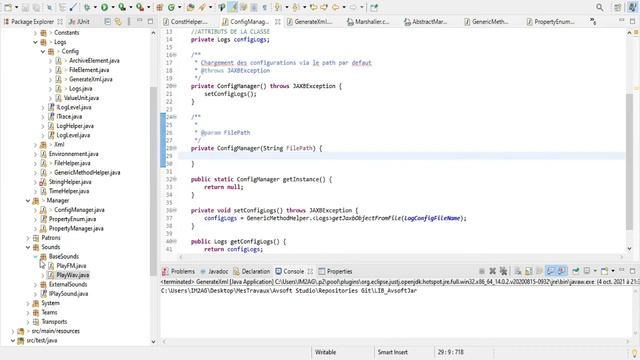The height and width of the screenshot is (360, 640).
Task: Click the editor horizontal scrollbar
Action: tap(400, 257)
